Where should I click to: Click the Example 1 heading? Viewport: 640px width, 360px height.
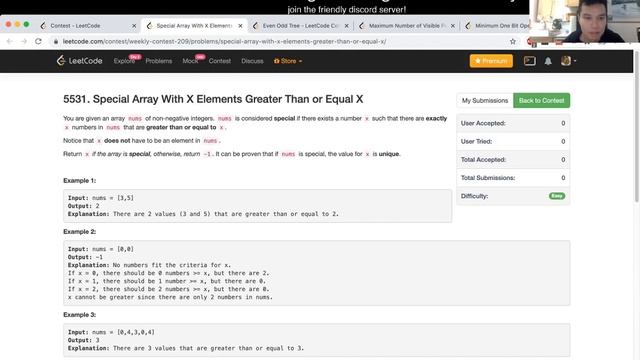(x=80, y=180)
